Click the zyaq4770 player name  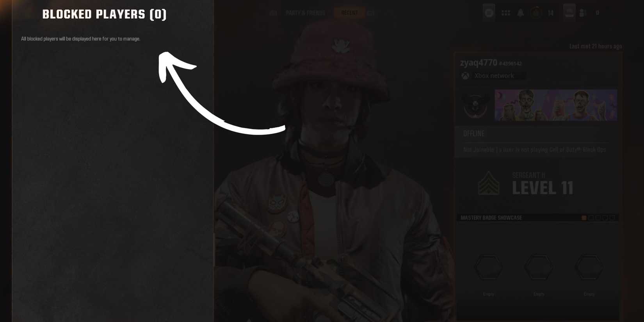click(x=479, y=63)
